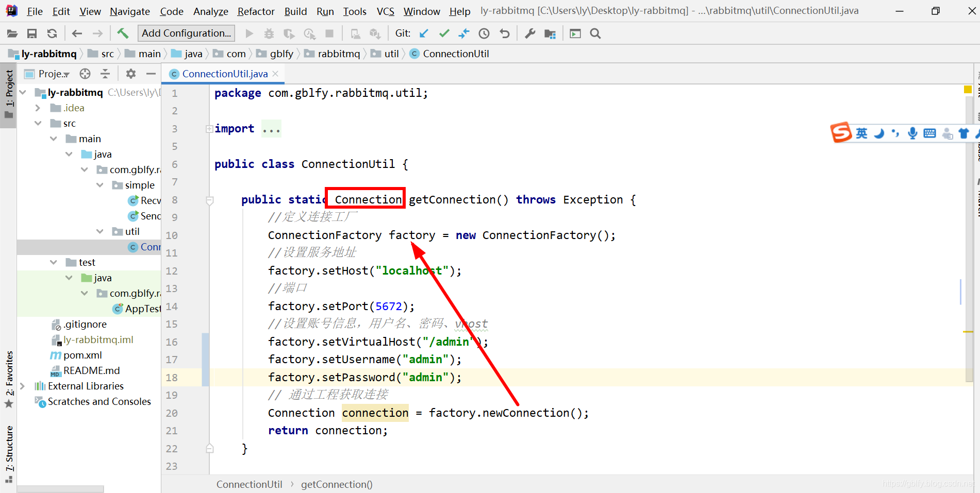Click the Search Everywhere magnifier icon
Image resolution: width=980 pixels, height=493 pixels.
(595, 33)
